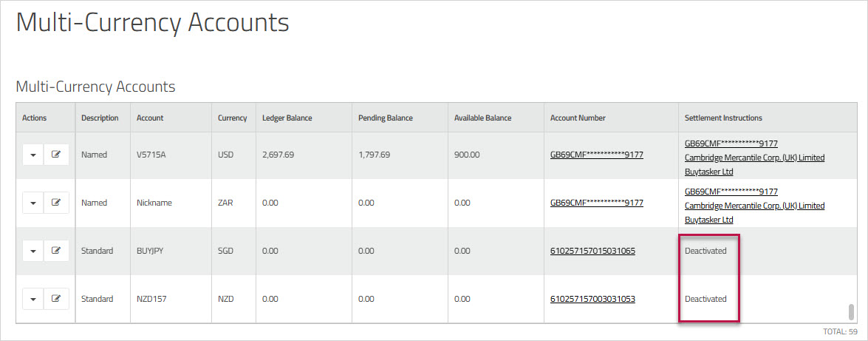868x341 pixels.
Task: Click edit icon for V5715A account
Action: click(56, 155)
